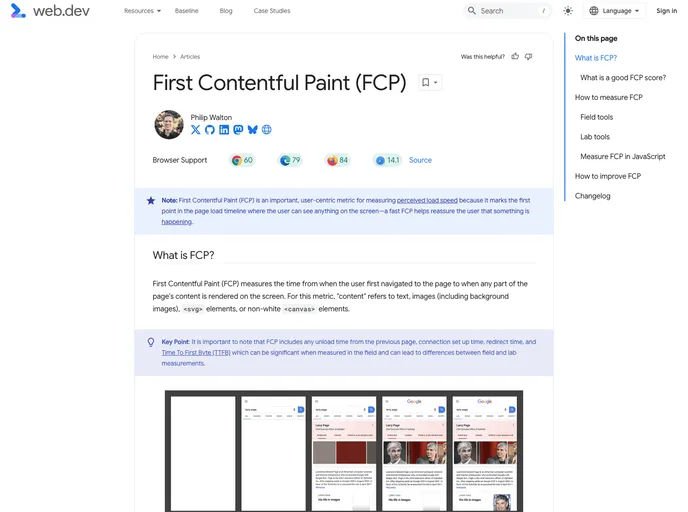This screenshot has height=512, width=688.
Task: Open the web.dev logo home link
Action: (x=50, y=11)
